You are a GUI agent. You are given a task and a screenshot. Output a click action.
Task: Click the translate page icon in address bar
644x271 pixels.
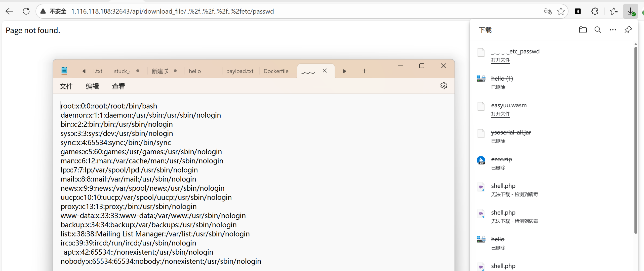point(548,11)
